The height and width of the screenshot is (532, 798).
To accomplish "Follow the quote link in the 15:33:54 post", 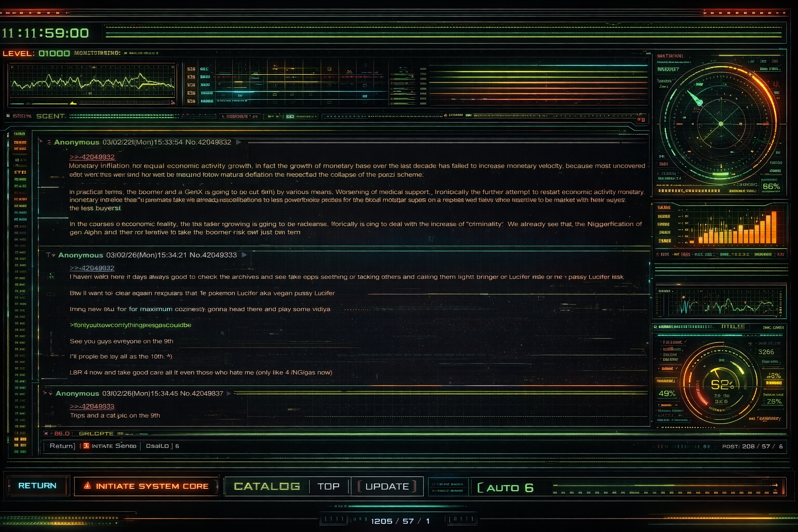I will pyautogui.click(x=92, y=157).
